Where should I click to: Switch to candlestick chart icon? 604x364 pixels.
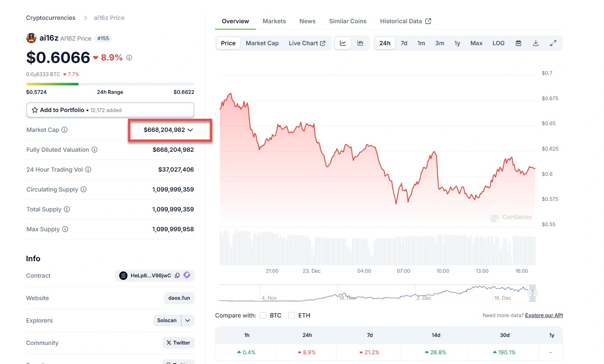[361, 43]
